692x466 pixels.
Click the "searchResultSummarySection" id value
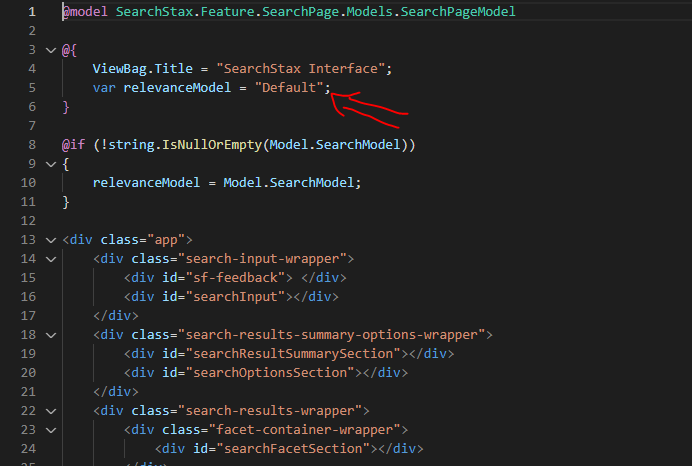[x=293, y=353]
